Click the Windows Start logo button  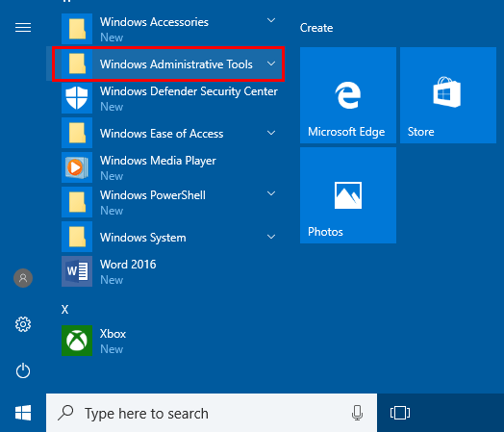point(23,413)
